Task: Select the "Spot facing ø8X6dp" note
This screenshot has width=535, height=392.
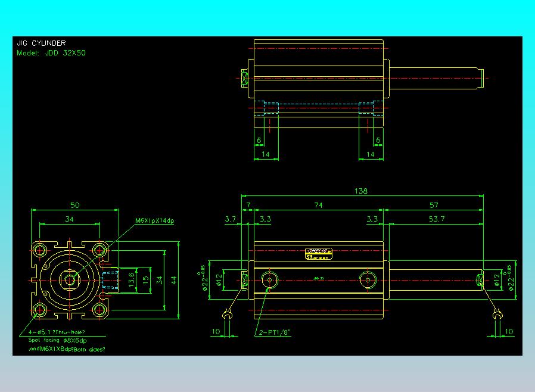Action: [57, 340]
